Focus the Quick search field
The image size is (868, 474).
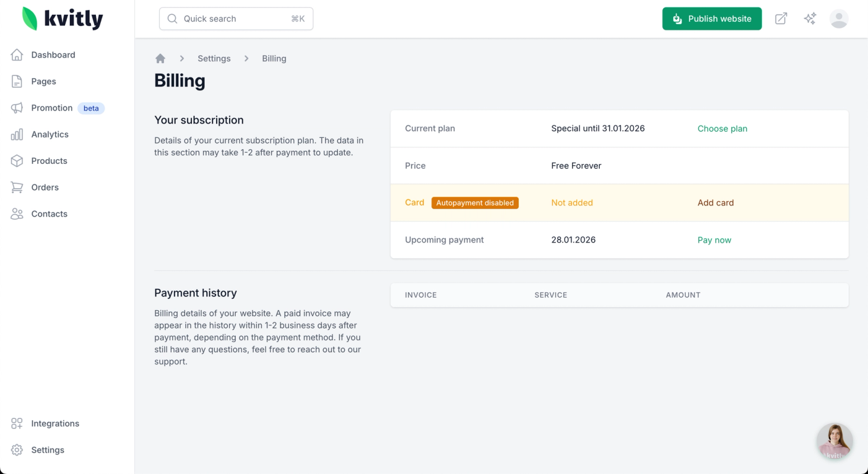tap(236, 19)
